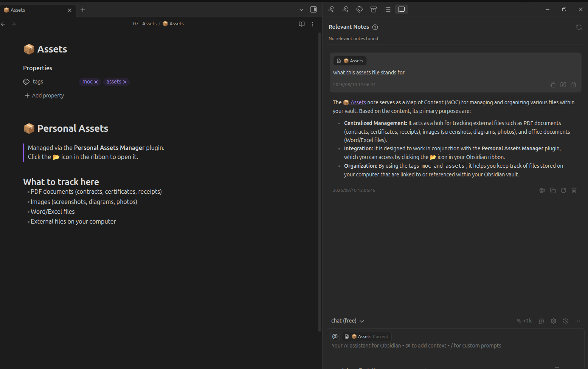Click the Properties heading
The height and width of the screenshot is (369, 588).
37,68
